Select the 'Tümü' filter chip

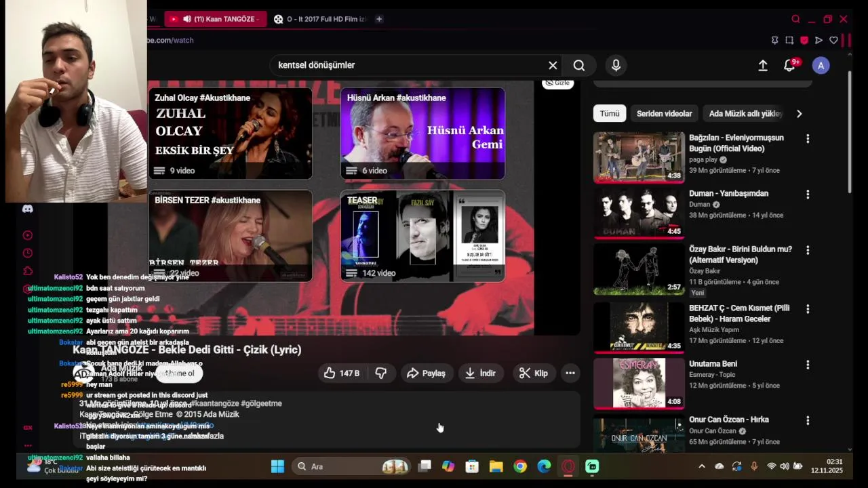pyautogui.click(x=610, y=114)
